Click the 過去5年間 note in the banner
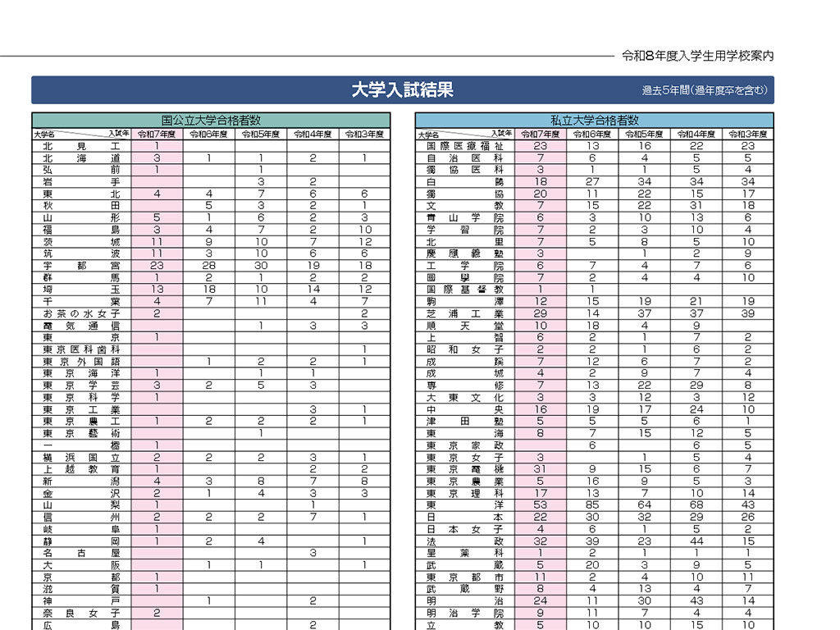Image resolution: width=840 pixels, height=630 pixels. [705, 91]
